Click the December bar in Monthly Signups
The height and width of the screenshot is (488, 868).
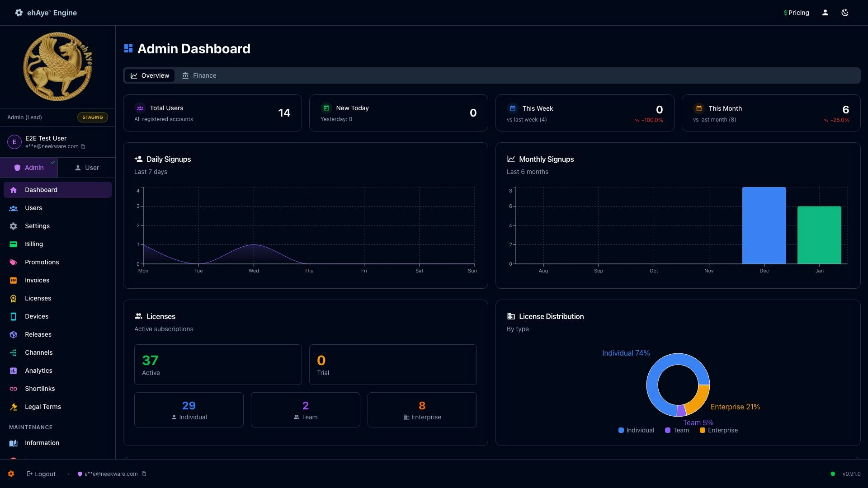[764, 225]
